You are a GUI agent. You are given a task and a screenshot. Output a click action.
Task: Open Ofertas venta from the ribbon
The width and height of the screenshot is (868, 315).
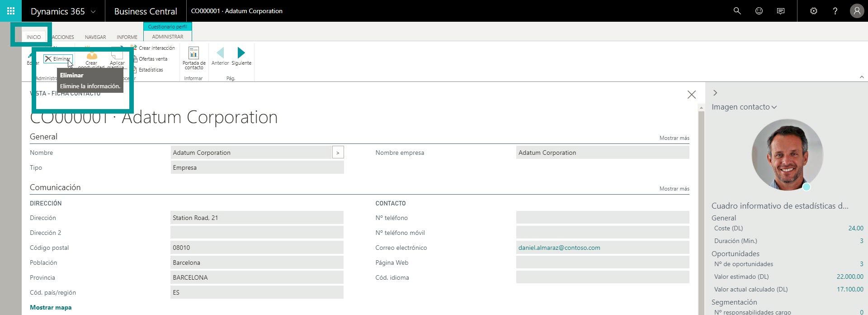pos(150,59)
